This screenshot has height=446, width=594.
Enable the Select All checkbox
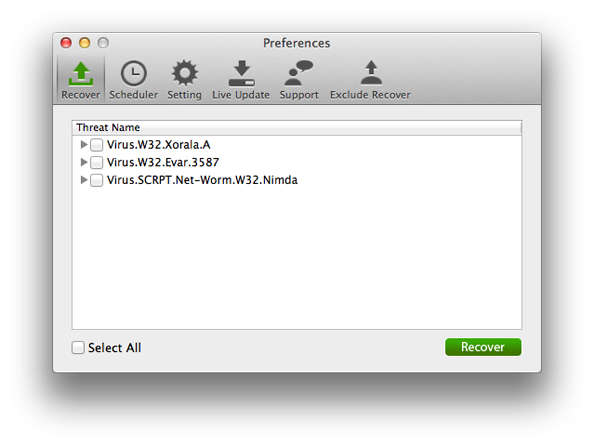coord(78,347)
